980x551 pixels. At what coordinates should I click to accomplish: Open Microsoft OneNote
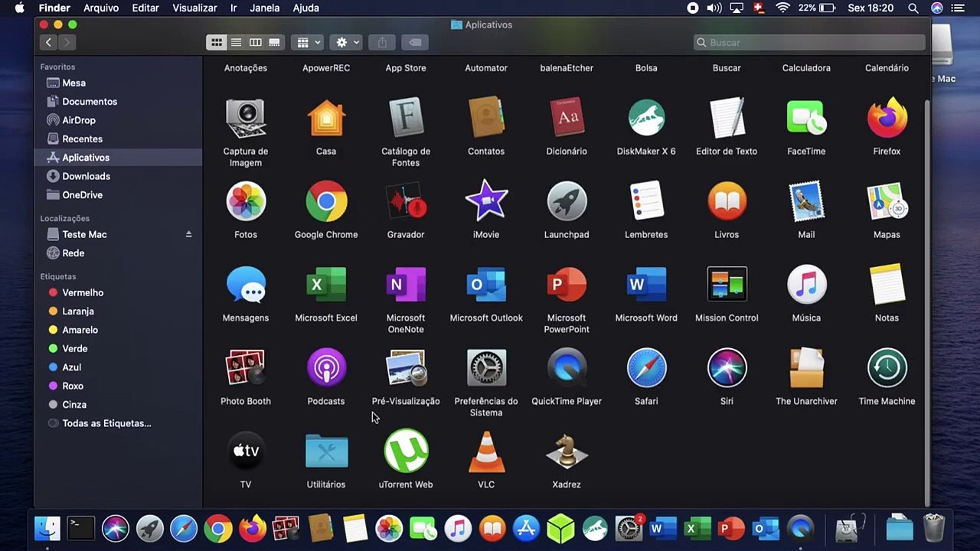tap(406, 285)
